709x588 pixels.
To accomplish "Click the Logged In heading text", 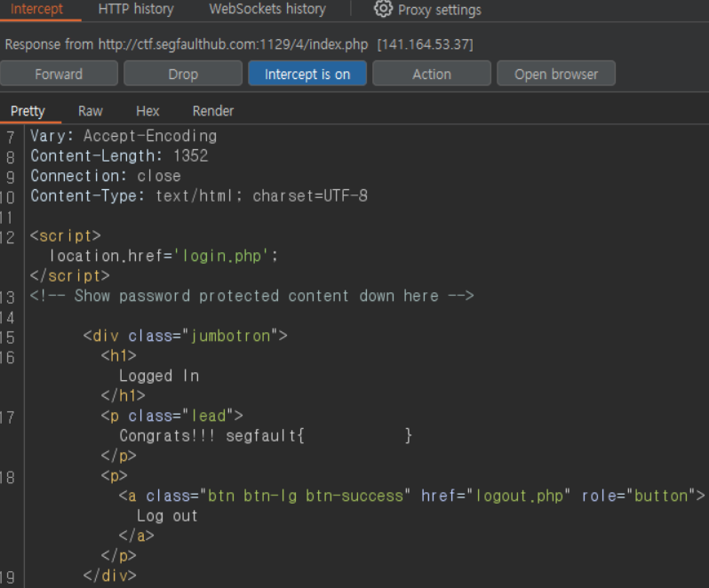I will click(159, 376).
